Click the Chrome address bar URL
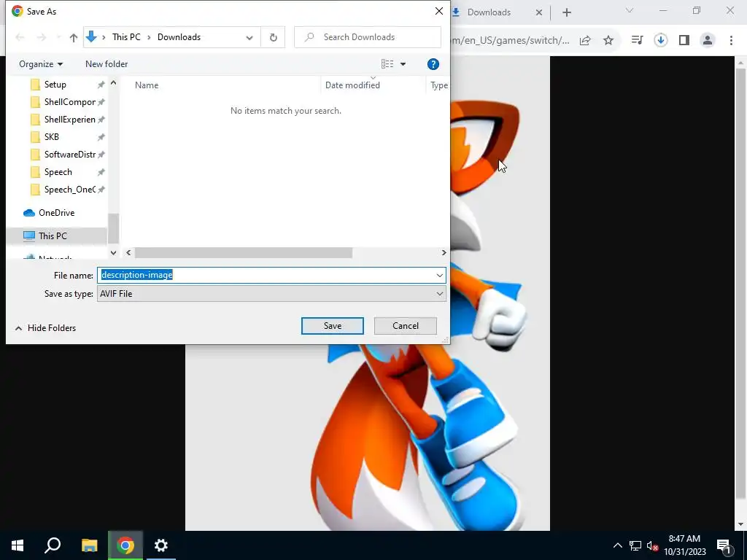Viewport: 747px width, 560px height. pos(511,41)
